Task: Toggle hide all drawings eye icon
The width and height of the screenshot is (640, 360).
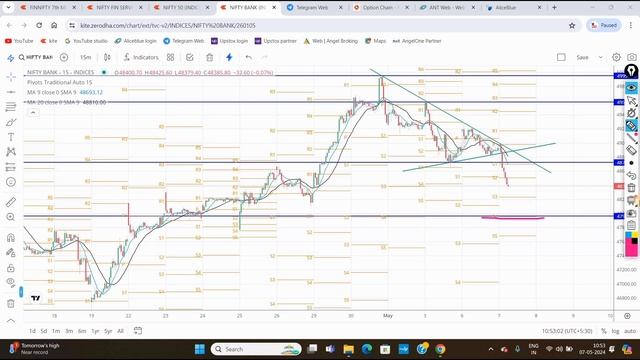Action: click(x=11, y=282)
